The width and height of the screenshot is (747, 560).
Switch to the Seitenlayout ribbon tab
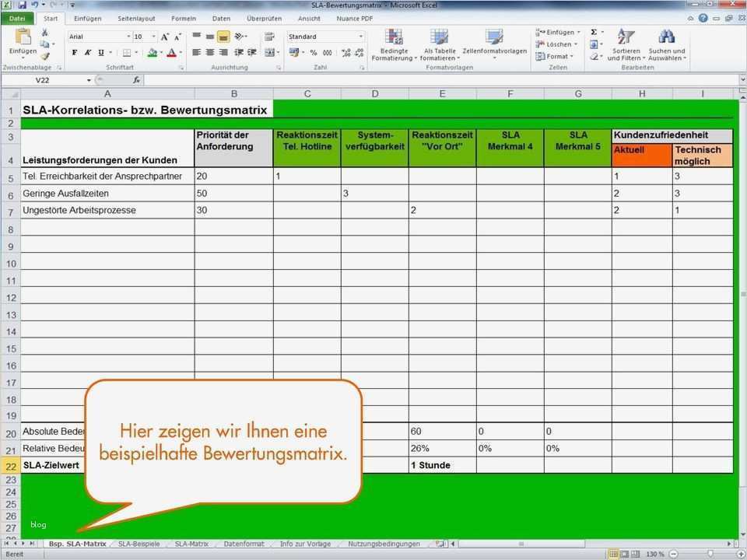[136, 19]
